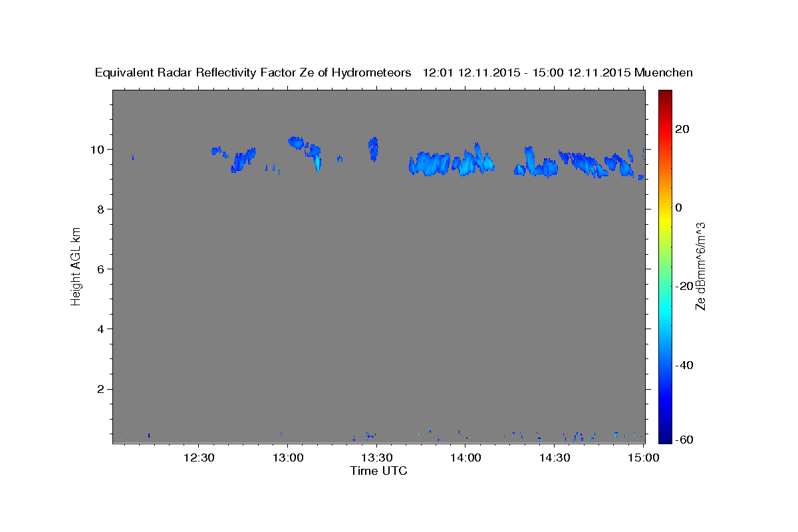Image resolution: width=798 pixels, height=532 pixels.
Task: Click the cloud echo near 12:45
Action: coord(243,160)
